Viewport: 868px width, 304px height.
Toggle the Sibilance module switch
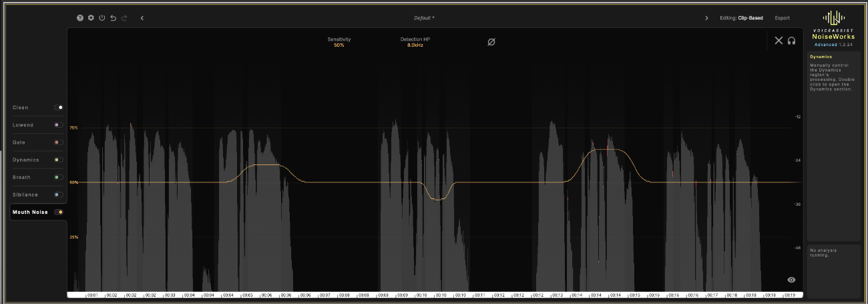tap(59, 194)
